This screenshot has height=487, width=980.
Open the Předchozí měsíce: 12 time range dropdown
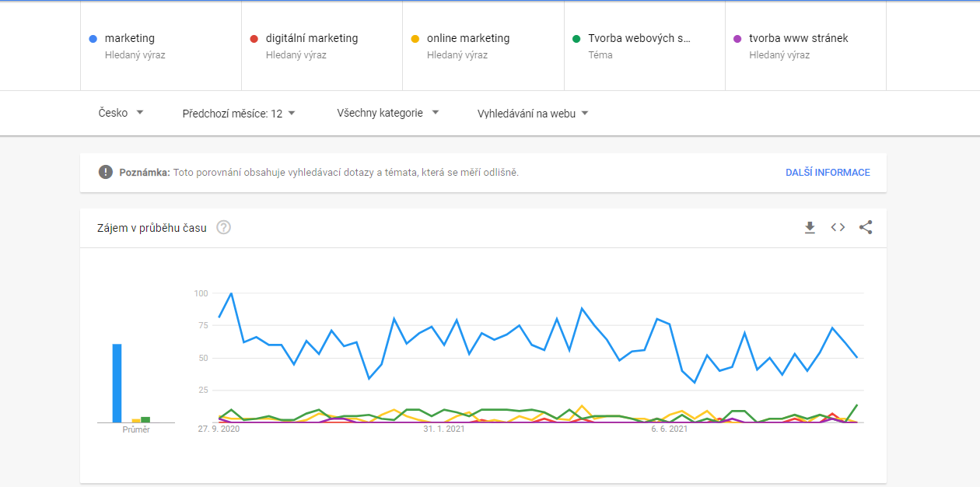click(x=239, y=114)
